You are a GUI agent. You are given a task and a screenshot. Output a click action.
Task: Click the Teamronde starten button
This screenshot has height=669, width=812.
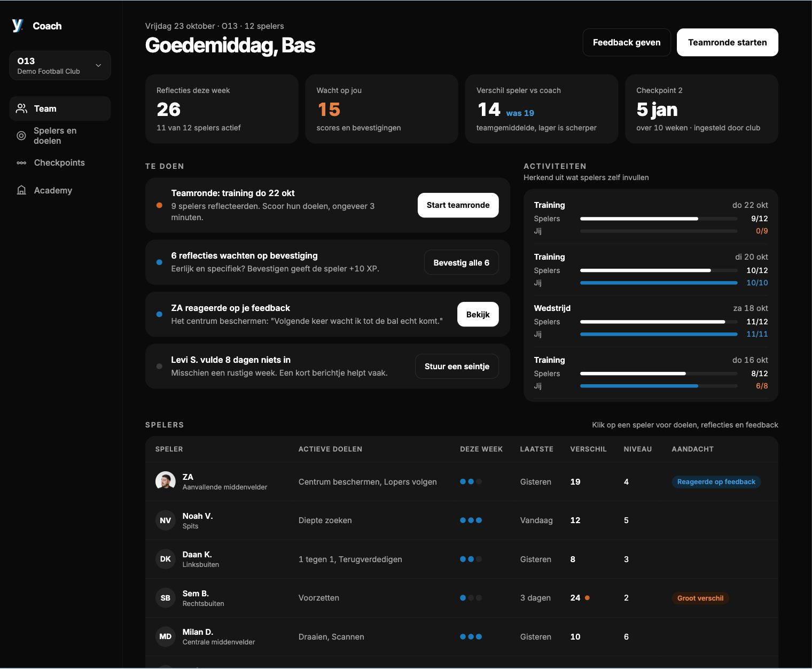pos(728,42)
